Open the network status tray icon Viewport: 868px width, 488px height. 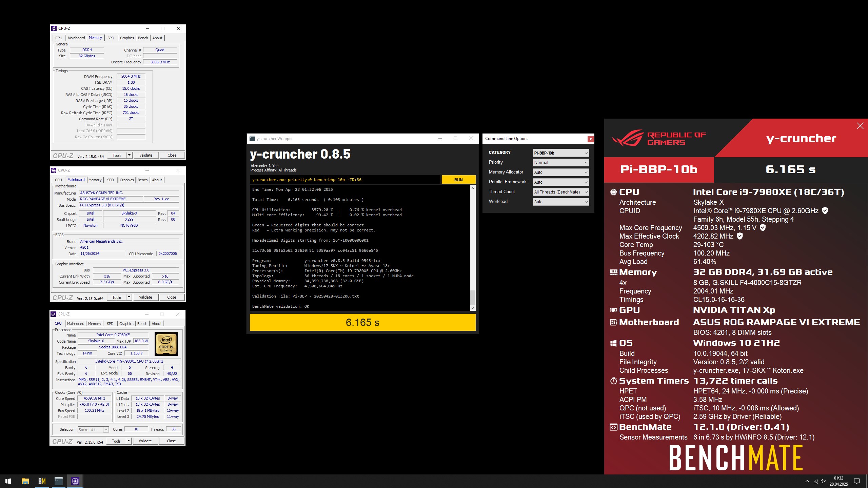(x=816, y=481)
